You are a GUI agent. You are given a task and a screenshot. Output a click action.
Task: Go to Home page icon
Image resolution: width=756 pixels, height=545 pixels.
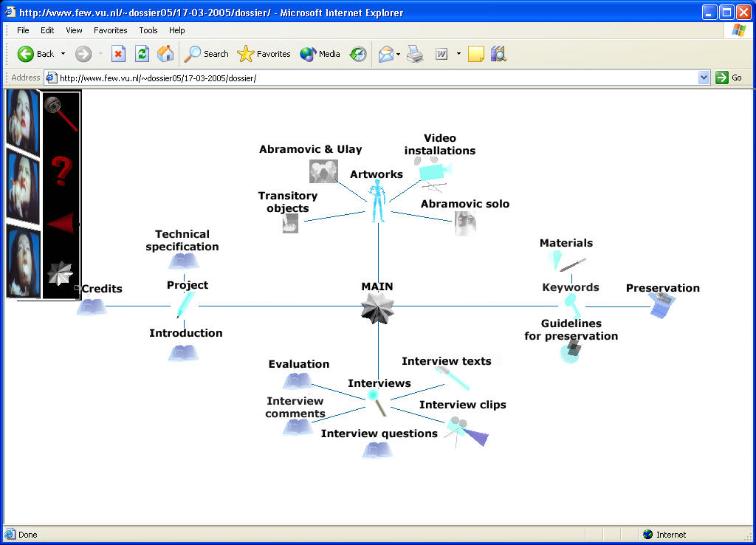(165, 54)
